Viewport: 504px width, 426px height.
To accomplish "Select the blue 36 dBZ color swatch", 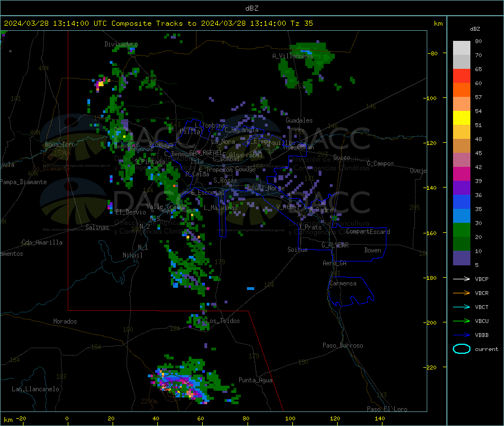I will point(461,202).
